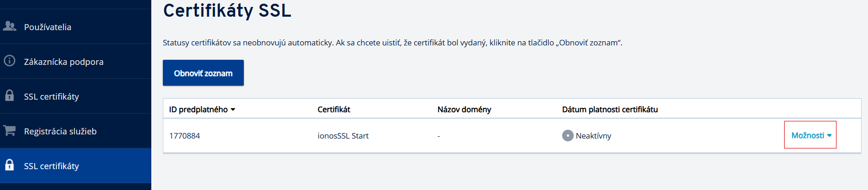
Task: Click the small arrow beside Možnosti
Action: (830, 136)
